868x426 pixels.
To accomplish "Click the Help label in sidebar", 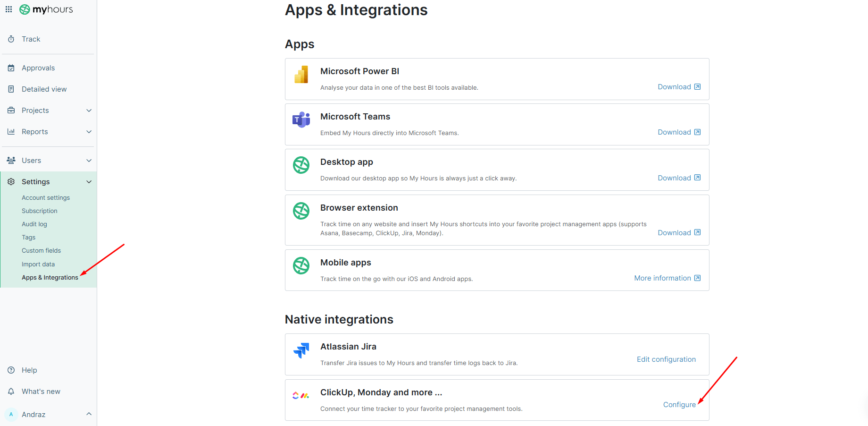I will 29,370.
